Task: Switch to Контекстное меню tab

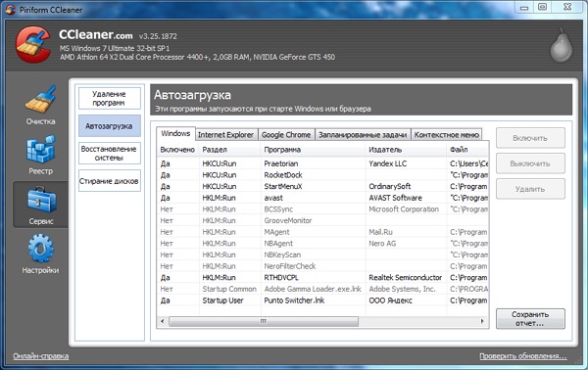Action: click(x=447, y=135)
